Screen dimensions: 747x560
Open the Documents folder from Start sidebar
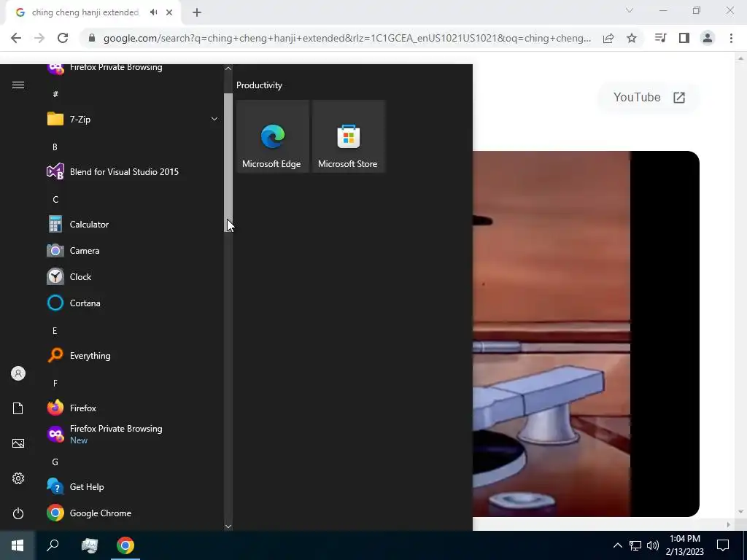[18, 408]
